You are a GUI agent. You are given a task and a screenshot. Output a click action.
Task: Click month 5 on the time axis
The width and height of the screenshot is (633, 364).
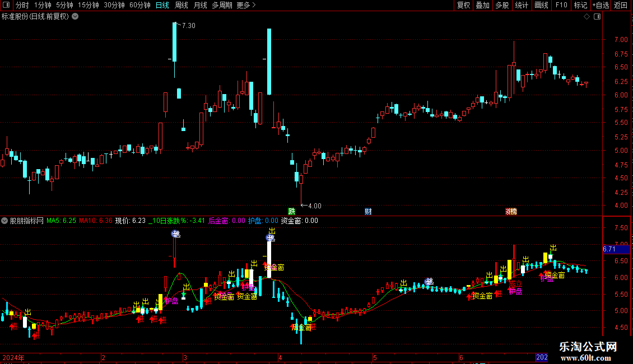pyautogui.click(x=375, y=358)
